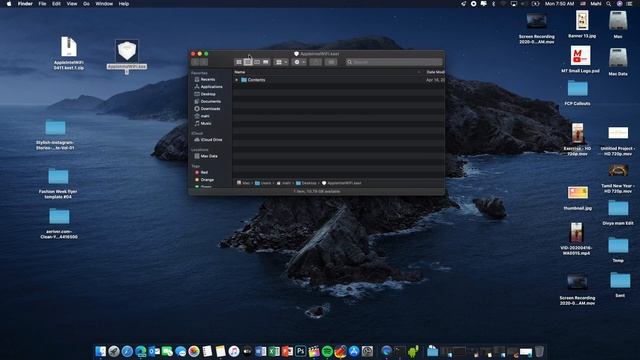Open Applications in Finder sidebar
The image size is (640, 360).
211,87
